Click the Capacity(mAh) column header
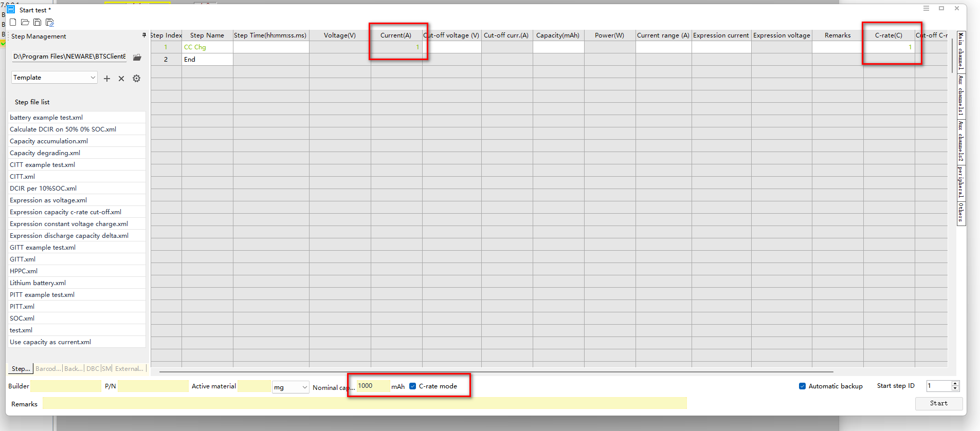980x431 pixels. [x=558, y=35]
